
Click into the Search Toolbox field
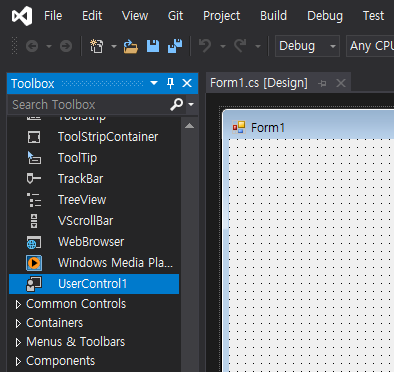click(88, 105)
